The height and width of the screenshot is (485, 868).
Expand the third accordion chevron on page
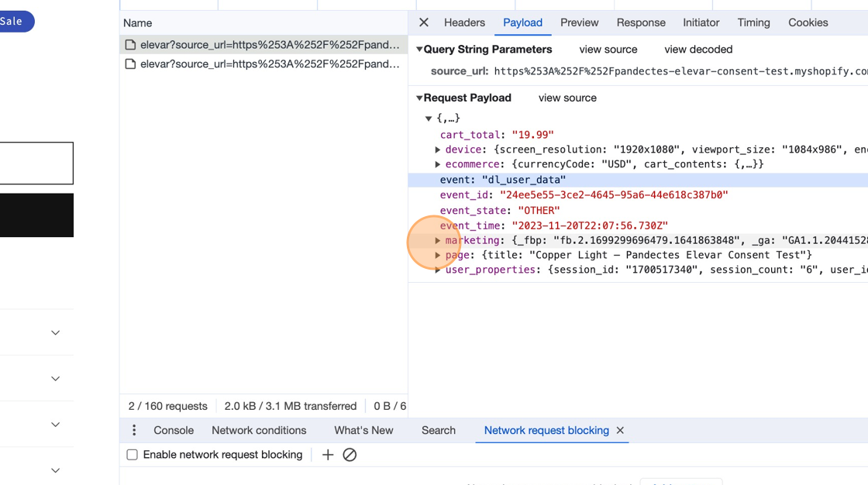coord(55,425)
